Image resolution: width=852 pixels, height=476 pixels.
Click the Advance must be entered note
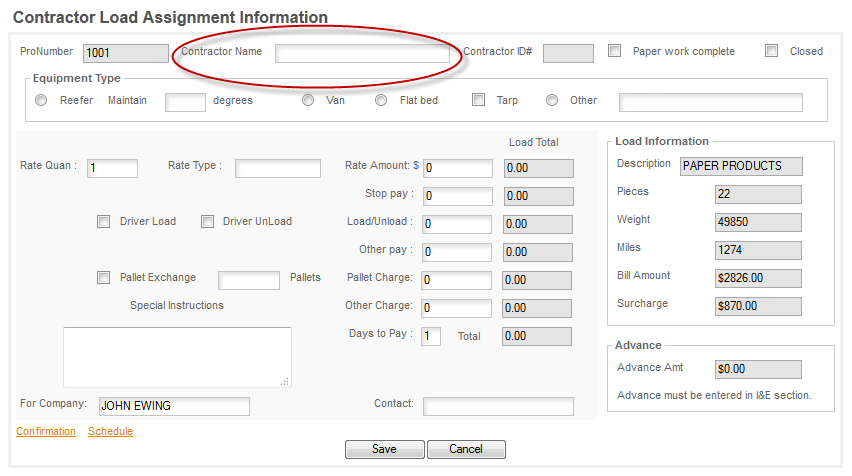[714, 396]
